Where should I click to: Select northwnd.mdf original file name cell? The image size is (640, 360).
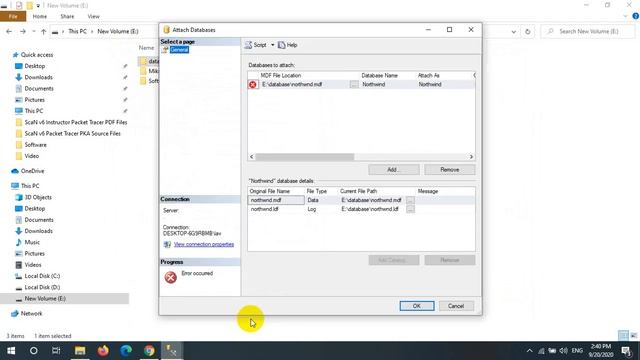276,200
